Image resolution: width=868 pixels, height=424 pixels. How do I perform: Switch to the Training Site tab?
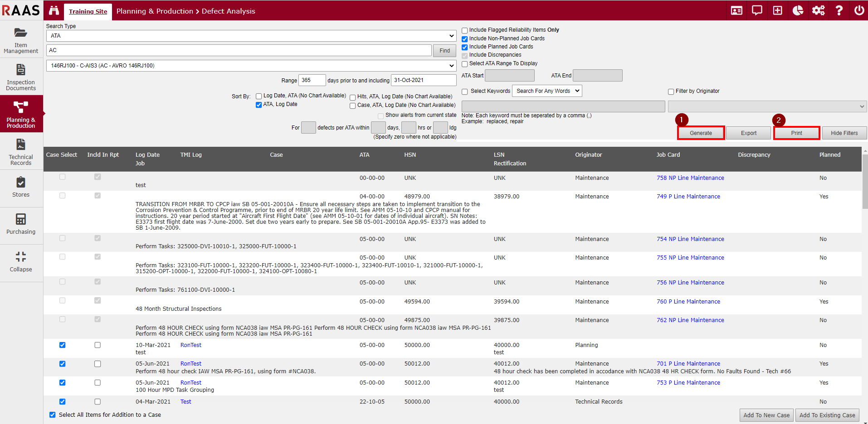[x=88, y=11]
